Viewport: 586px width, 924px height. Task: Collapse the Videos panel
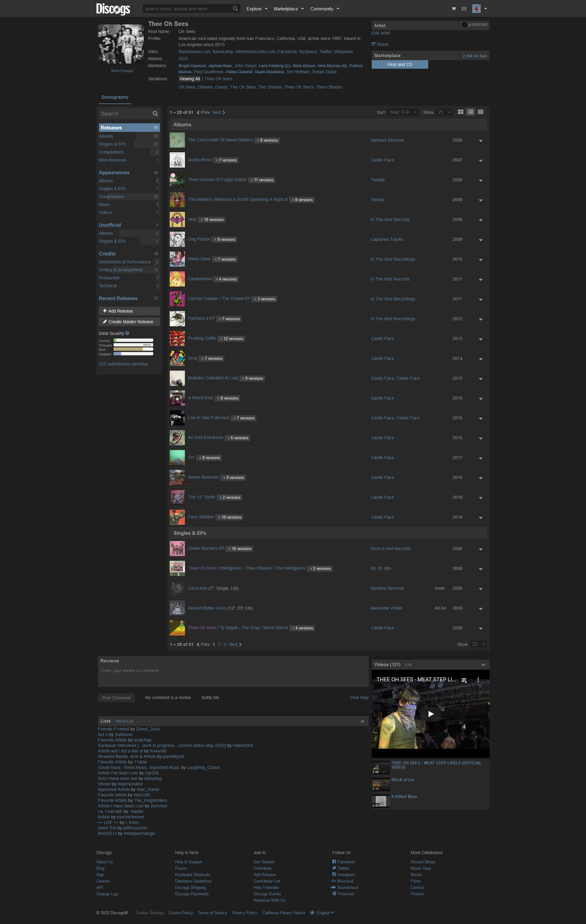tap(483, 665)
